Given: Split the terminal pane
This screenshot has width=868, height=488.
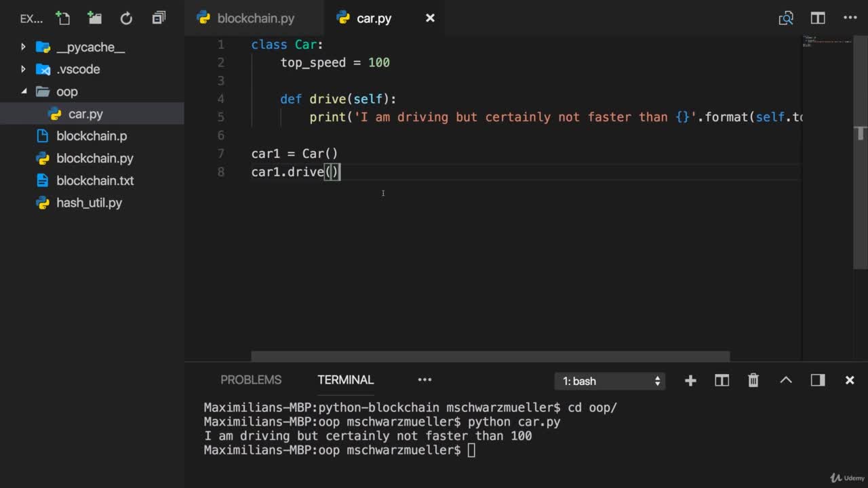Looking at the screenshot, I should (722, 381).
